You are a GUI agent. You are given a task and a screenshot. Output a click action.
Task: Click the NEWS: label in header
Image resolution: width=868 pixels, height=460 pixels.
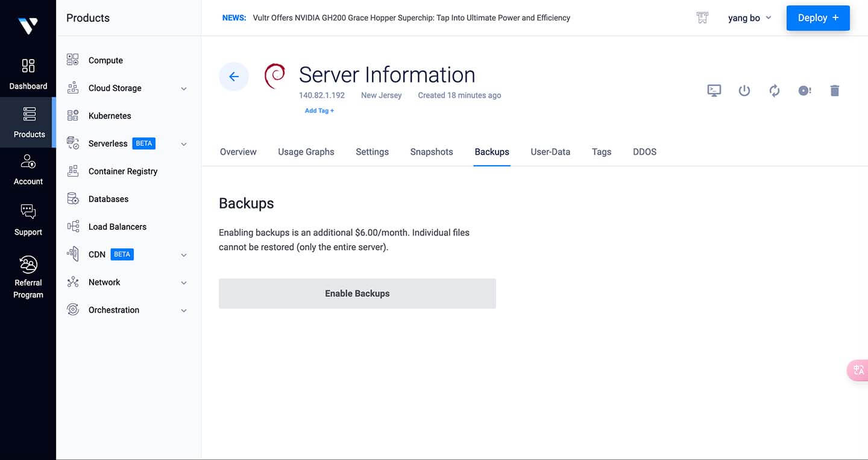[x=234, y=18]
